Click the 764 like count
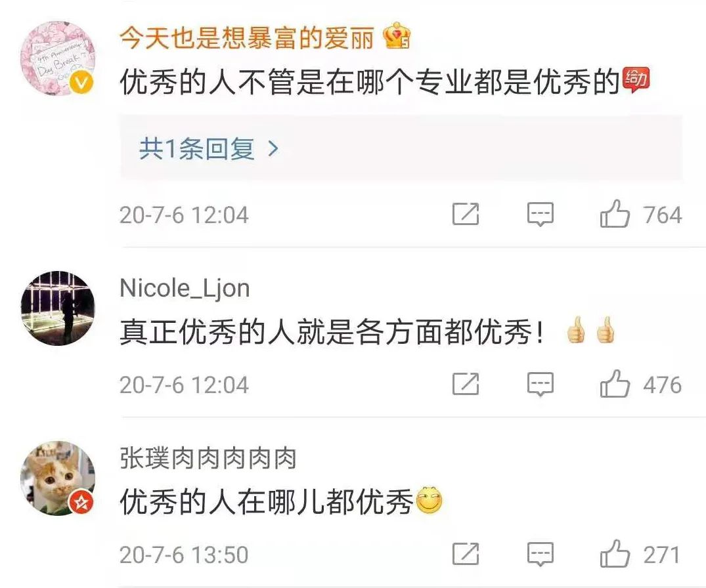 point(662,215)
